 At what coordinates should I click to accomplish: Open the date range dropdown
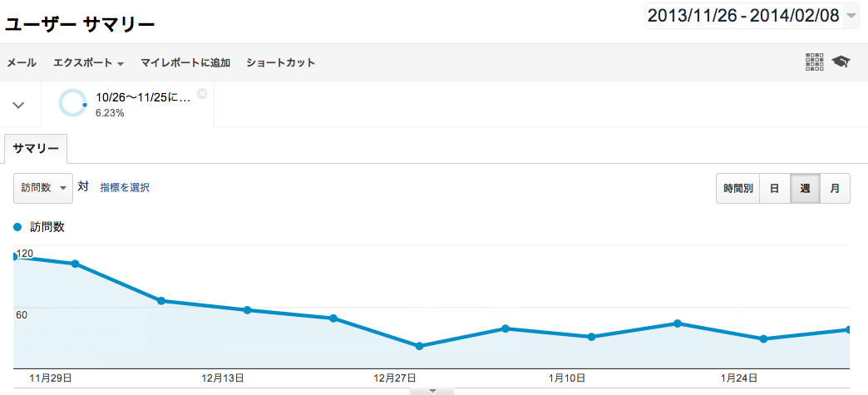coord(752,16)
